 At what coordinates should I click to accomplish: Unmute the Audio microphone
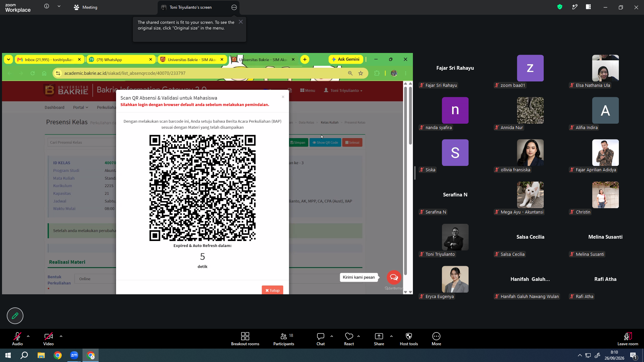(x=17, y=339)
